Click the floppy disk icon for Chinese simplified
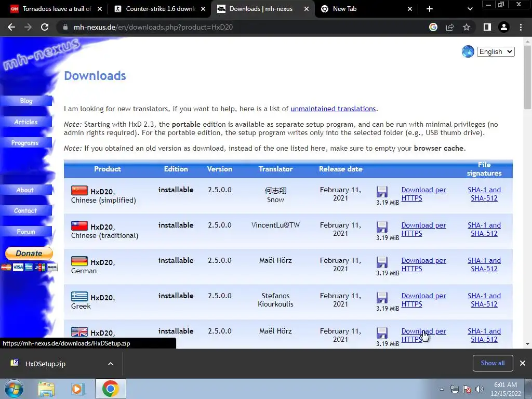The width and height of the screenshot is (532, 399). (x=382, y=192)
